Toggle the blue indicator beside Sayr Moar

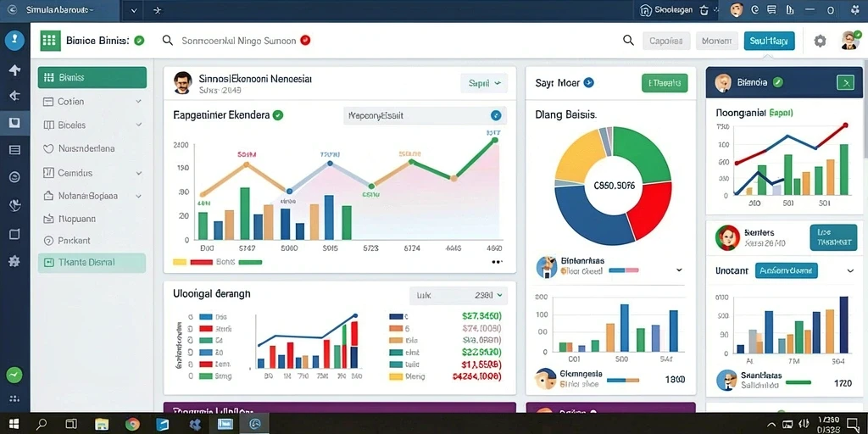[589, 82]
